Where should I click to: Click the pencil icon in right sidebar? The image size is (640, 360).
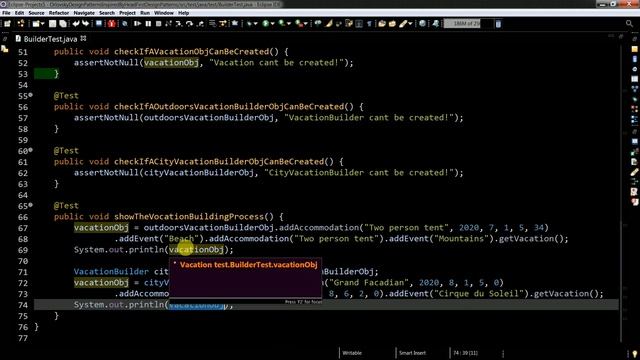634,173
